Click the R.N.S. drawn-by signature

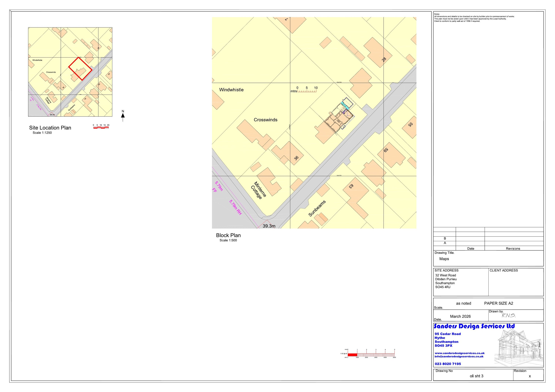509,315
